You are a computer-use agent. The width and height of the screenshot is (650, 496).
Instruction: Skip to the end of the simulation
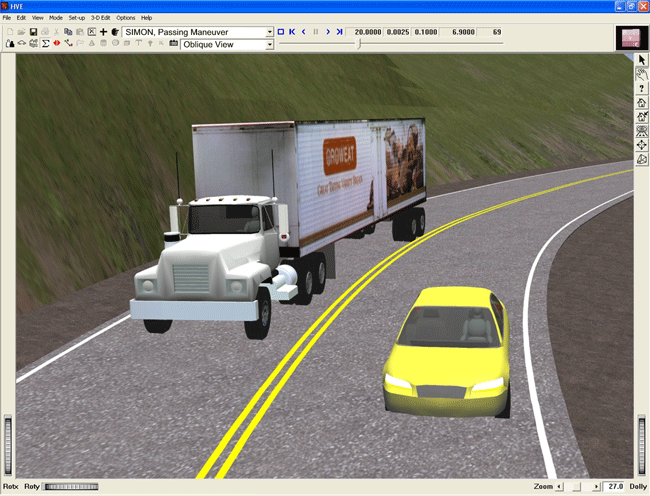[x=340, y=32]
